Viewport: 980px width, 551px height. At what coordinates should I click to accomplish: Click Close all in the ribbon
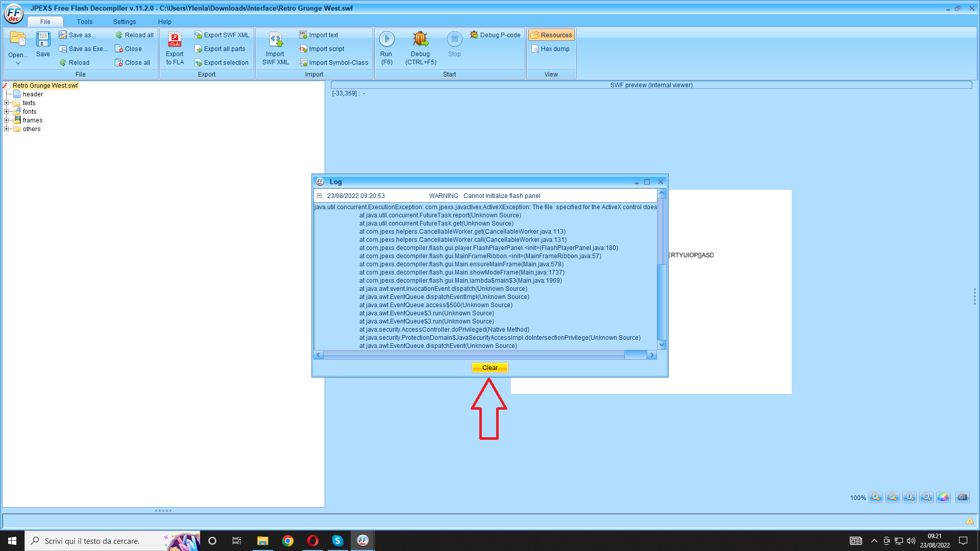(x=133, y=63)
